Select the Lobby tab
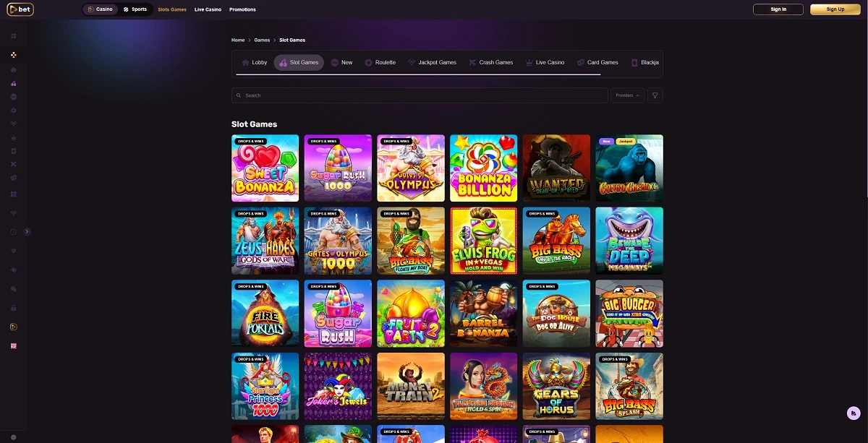The image size is (868, 443). tap(255, 63)
